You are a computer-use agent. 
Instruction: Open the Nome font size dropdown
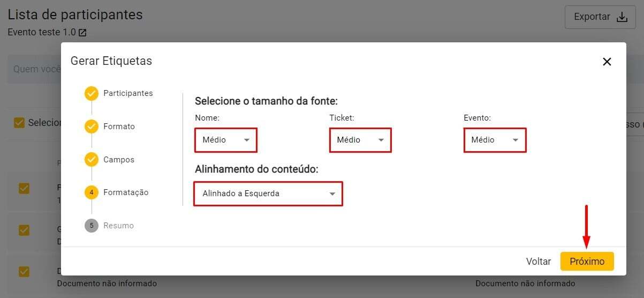226,140
